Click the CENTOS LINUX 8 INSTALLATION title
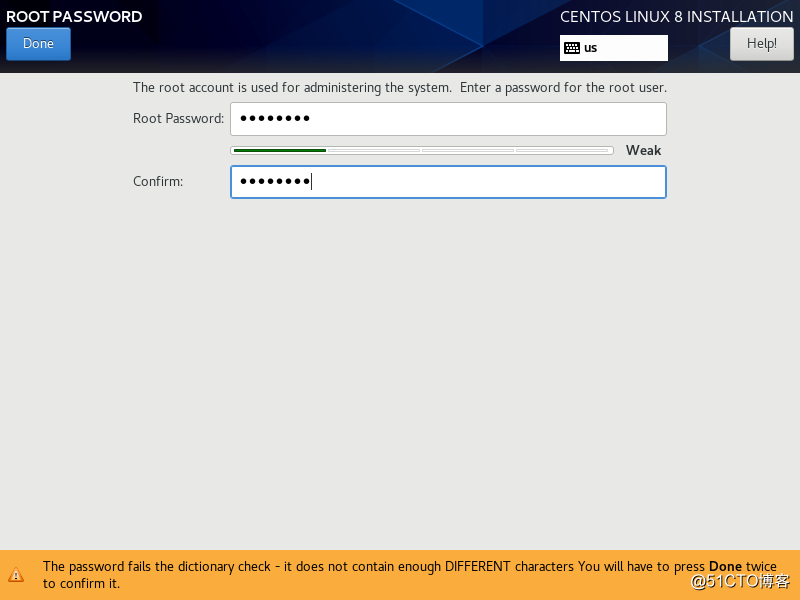 point(677,16)
